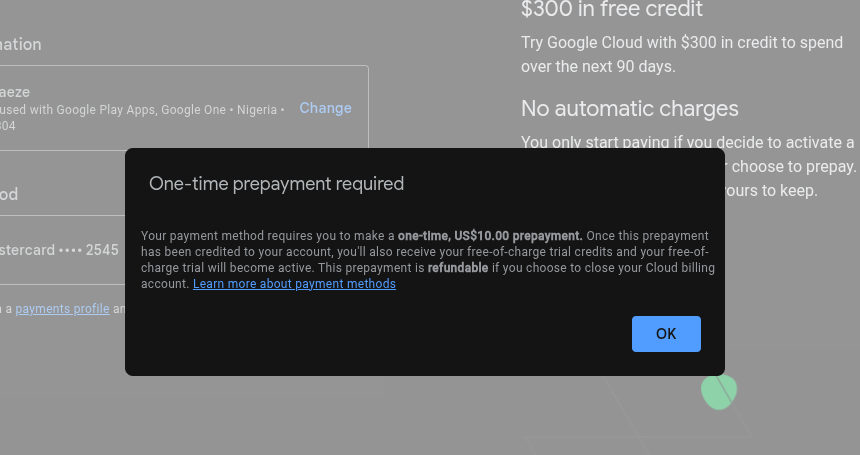
Task: Open the 'Learn more about payment methods' link
Action: click(294, 284)
